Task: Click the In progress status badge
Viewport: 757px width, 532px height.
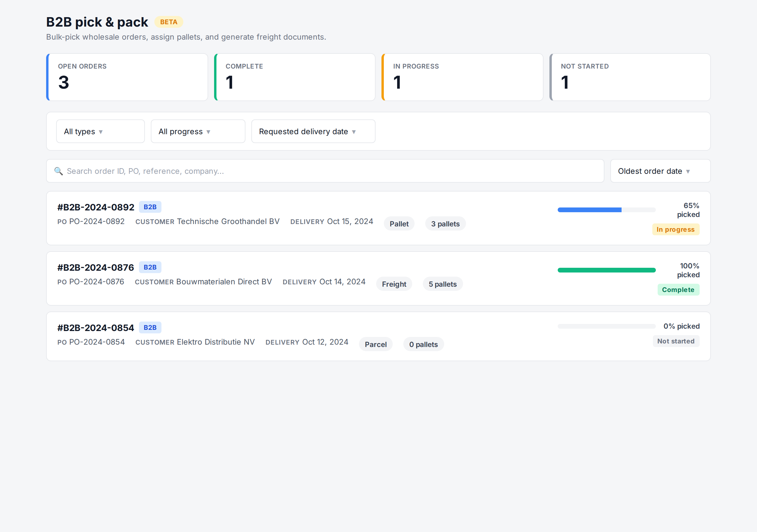Action: click(x=676, y=229)
